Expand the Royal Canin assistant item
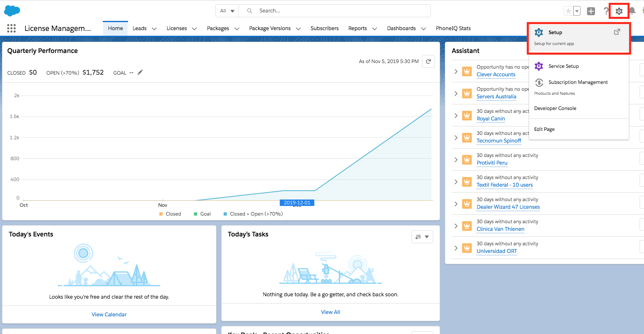Viewport: 644px width, 334px height. click(456, 116)
